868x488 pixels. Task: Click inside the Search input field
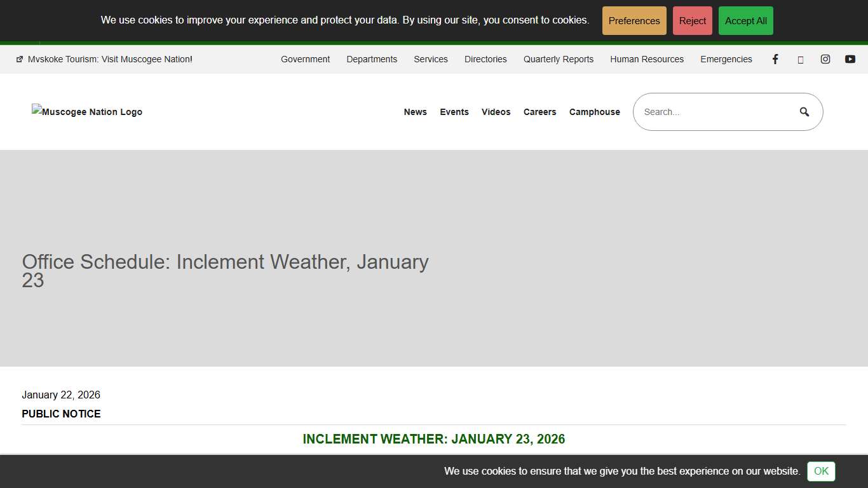[x=712, y=112]
